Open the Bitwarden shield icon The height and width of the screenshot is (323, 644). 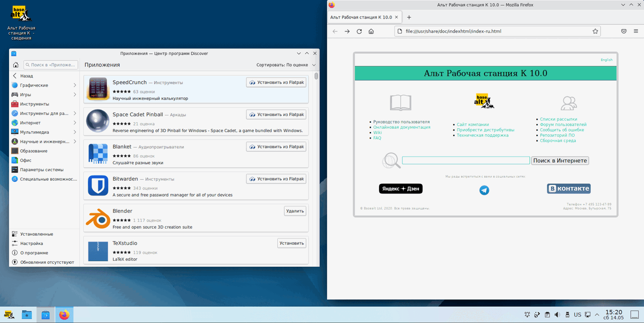[x=98, y=185]
